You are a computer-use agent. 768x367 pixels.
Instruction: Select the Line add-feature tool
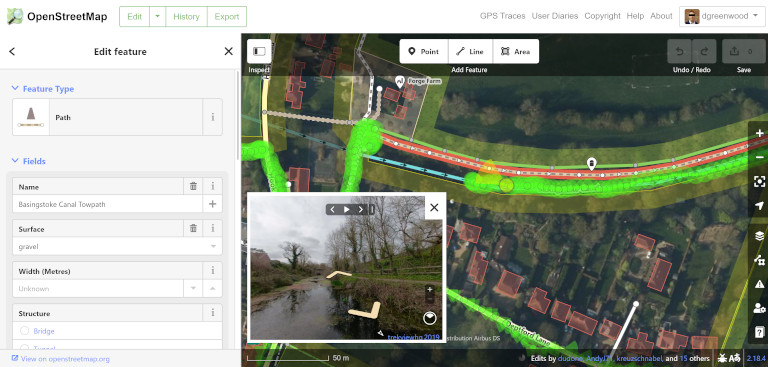(470, 51)
